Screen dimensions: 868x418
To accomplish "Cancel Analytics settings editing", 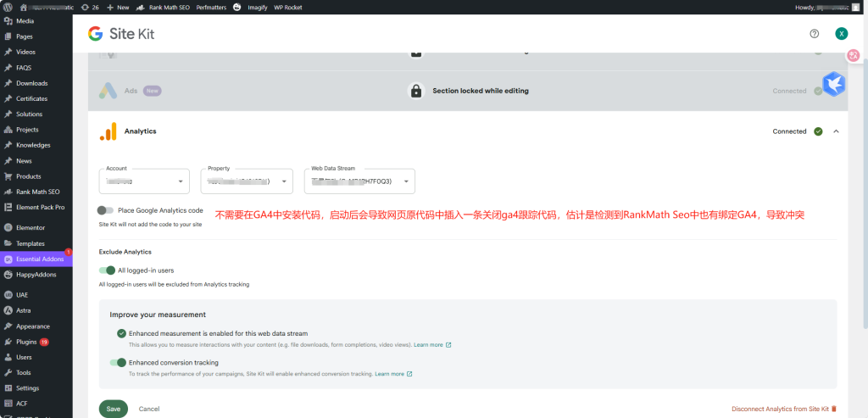I will 149,409.
